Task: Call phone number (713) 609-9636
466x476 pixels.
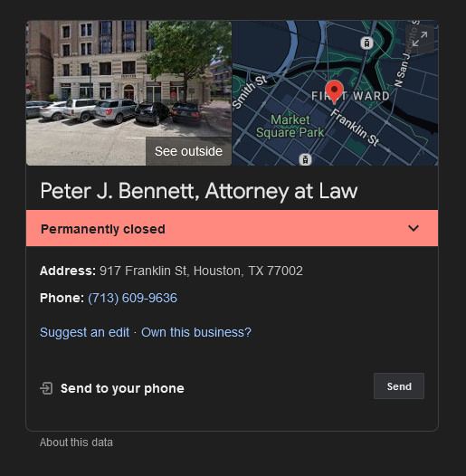Action: 132,298
